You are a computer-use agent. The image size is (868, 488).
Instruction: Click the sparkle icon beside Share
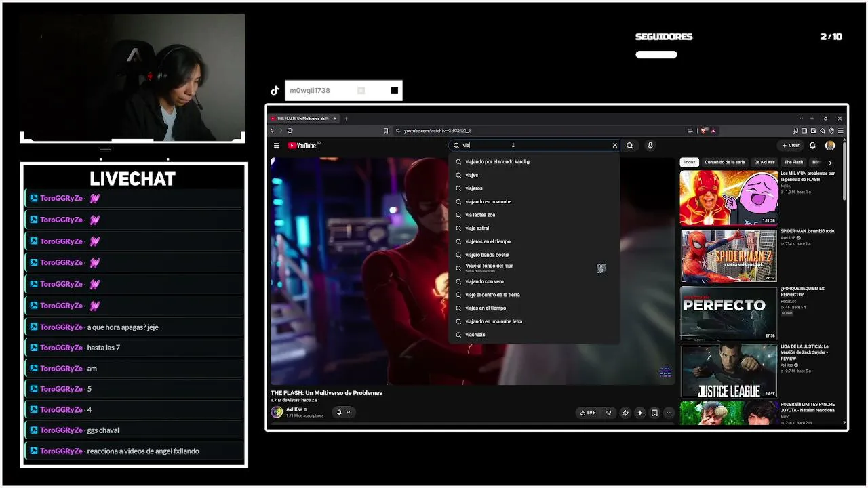pyautogui.click(x=639, y=413)
